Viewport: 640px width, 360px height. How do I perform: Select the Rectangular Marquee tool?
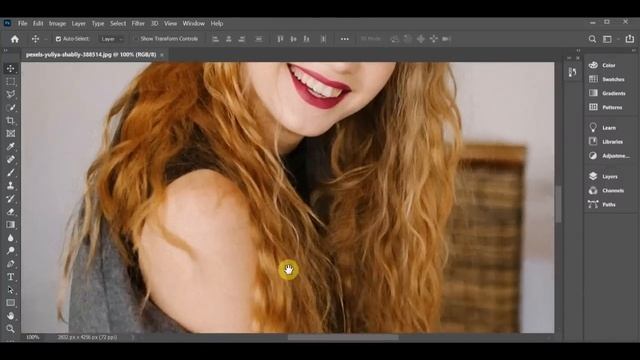[x=11, y=81]
